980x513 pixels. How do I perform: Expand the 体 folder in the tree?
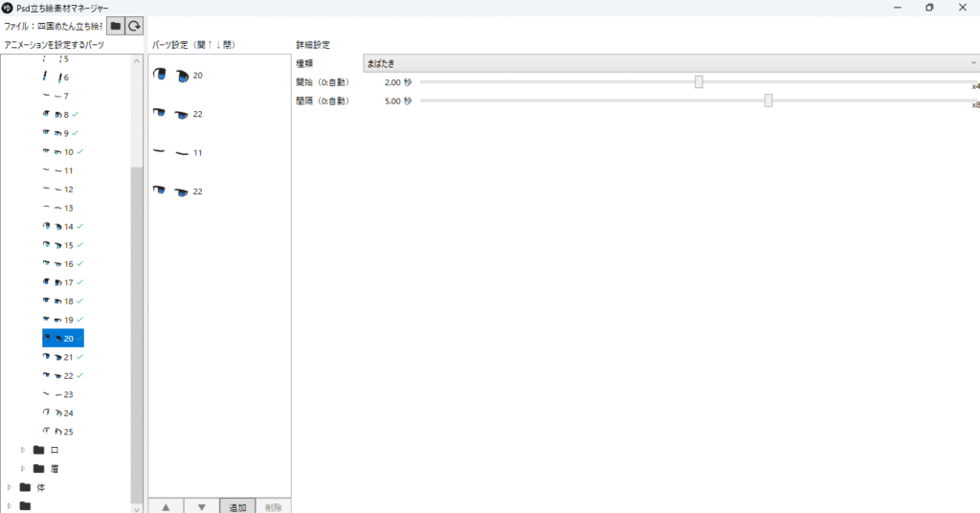[10, 486]
